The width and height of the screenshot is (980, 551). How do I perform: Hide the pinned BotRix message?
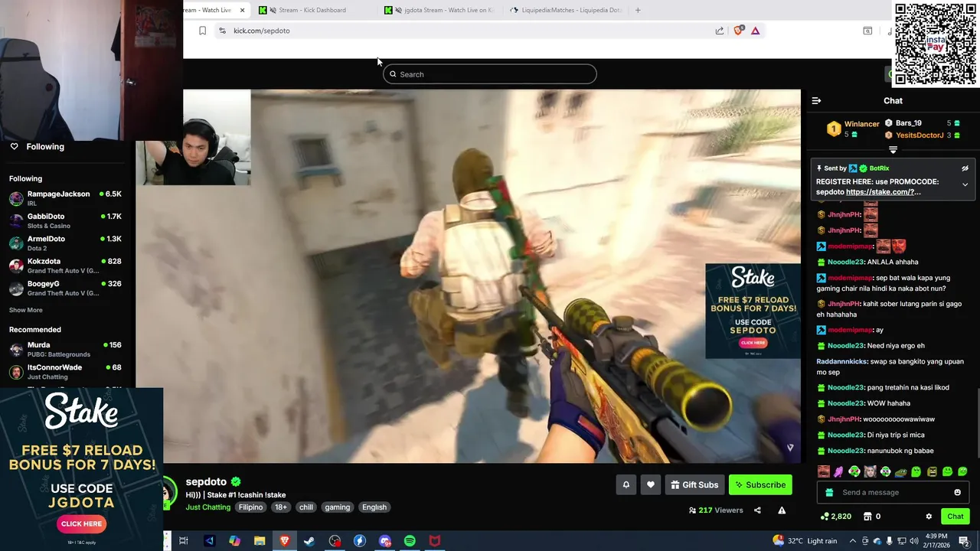[965, 168]
